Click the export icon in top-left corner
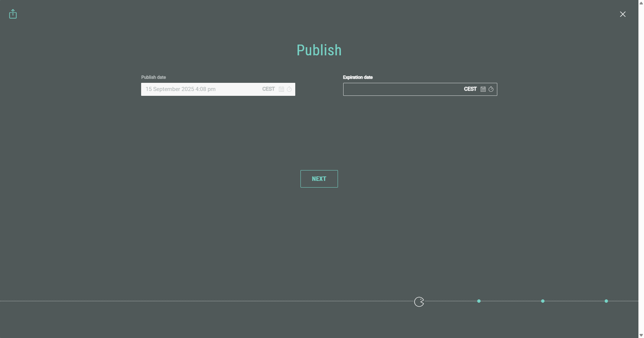The image size is (644, 338). [x=13, y=14]
